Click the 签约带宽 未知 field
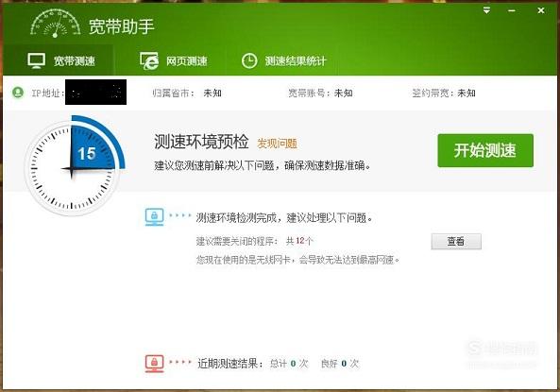The width and height of the screenshot is (560, 392). [x=444, y=93]
